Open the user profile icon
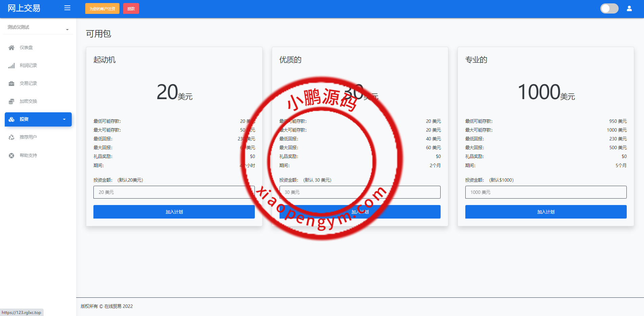Viewport: 644px width, 316px height. 629,8
